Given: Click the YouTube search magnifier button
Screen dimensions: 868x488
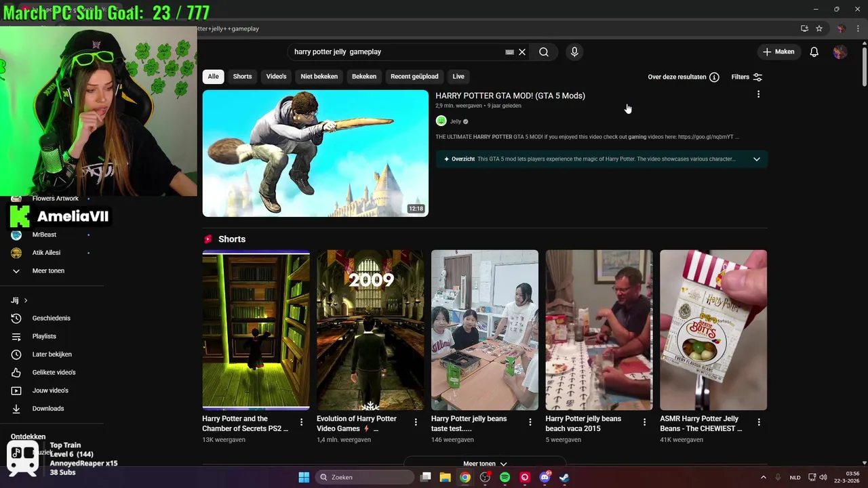Looking at the screenshot, I should point(544,52).
